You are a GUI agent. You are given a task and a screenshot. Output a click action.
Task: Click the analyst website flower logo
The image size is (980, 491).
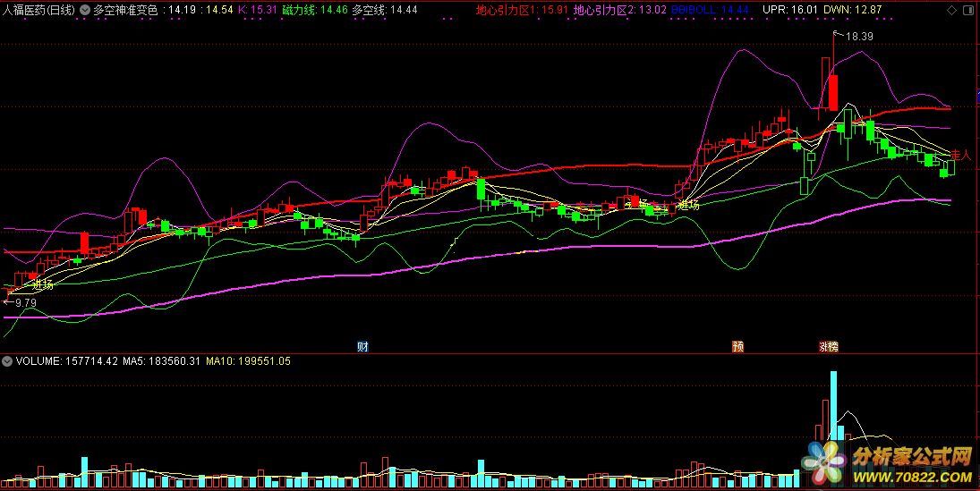point(823,460)
